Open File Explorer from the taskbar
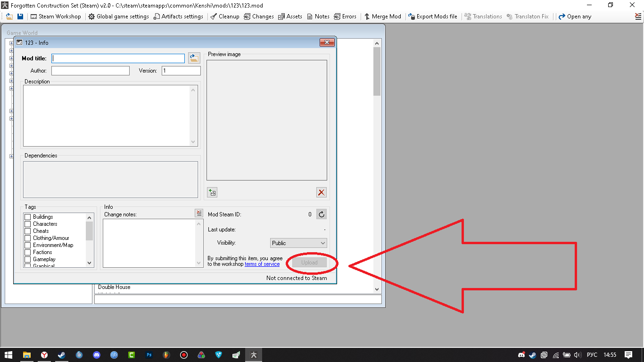 [x=27, y=355]
